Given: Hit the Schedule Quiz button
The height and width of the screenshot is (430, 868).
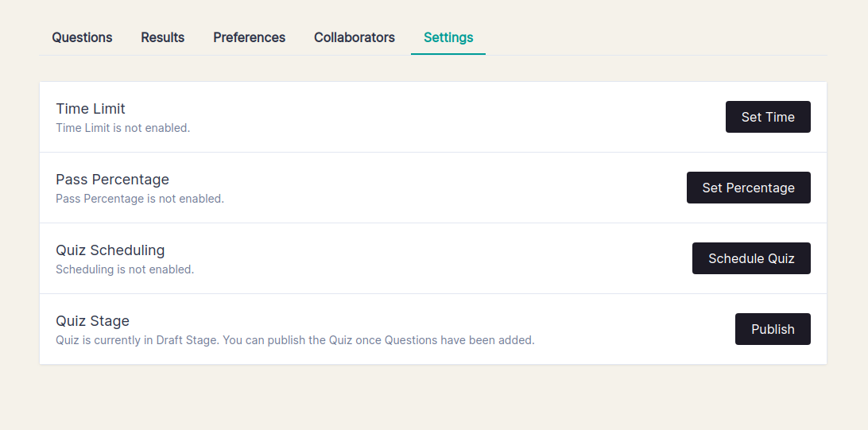Looking at the screenshot, I should pos(751,258).
